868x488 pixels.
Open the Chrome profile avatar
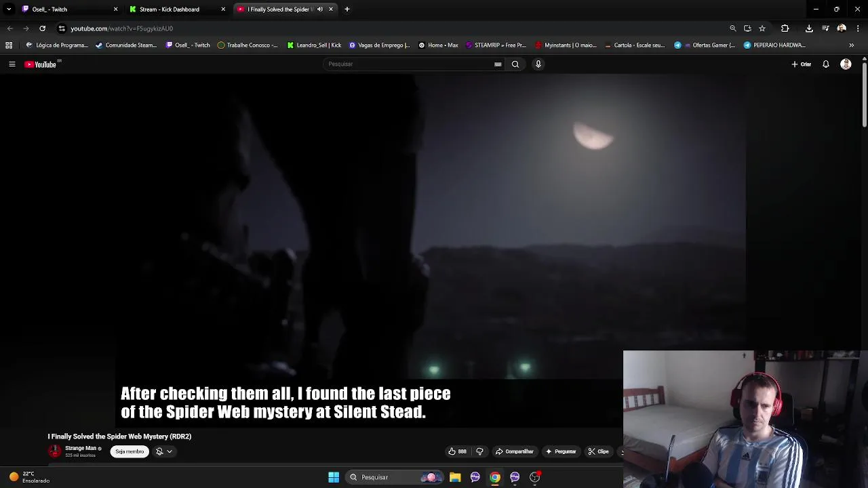point(842,28)
